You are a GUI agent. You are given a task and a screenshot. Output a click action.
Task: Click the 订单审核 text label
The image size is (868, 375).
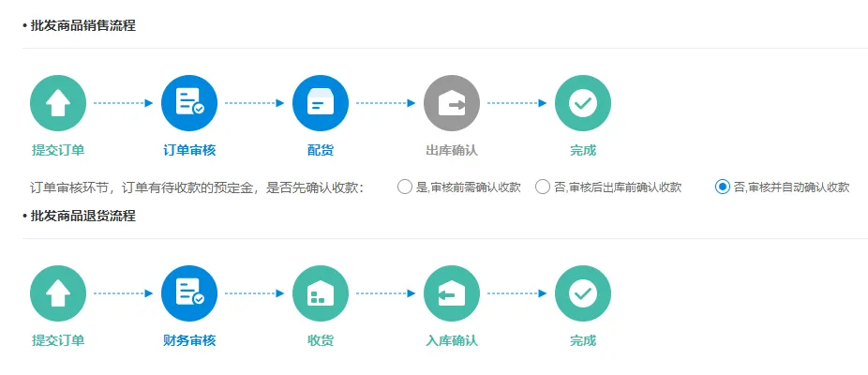[189, 150]
